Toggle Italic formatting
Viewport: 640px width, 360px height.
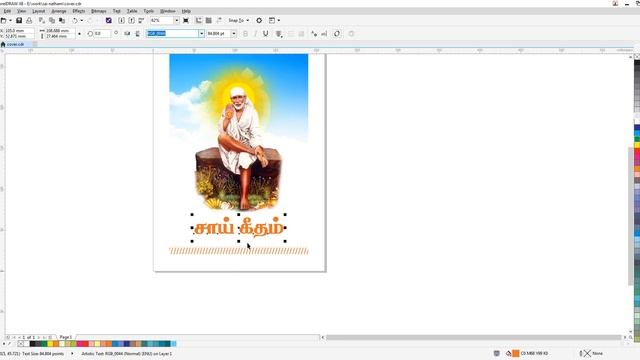pyautogui.click(x=256, y=34)
